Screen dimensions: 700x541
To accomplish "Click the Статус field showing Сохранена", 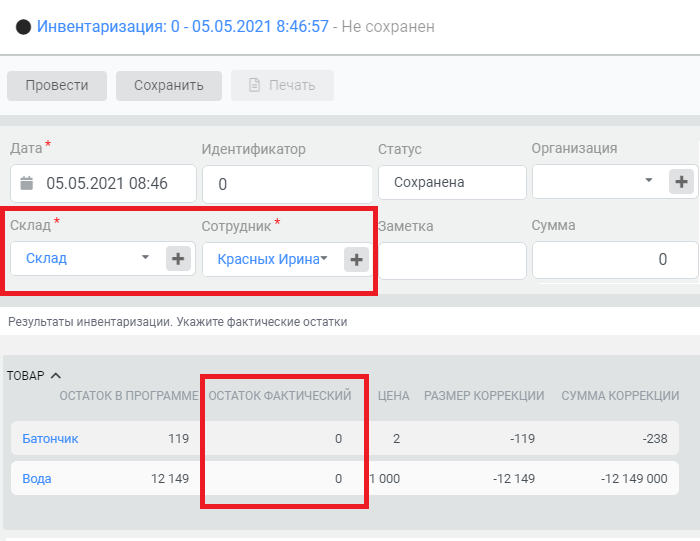I will coord(452,182).
